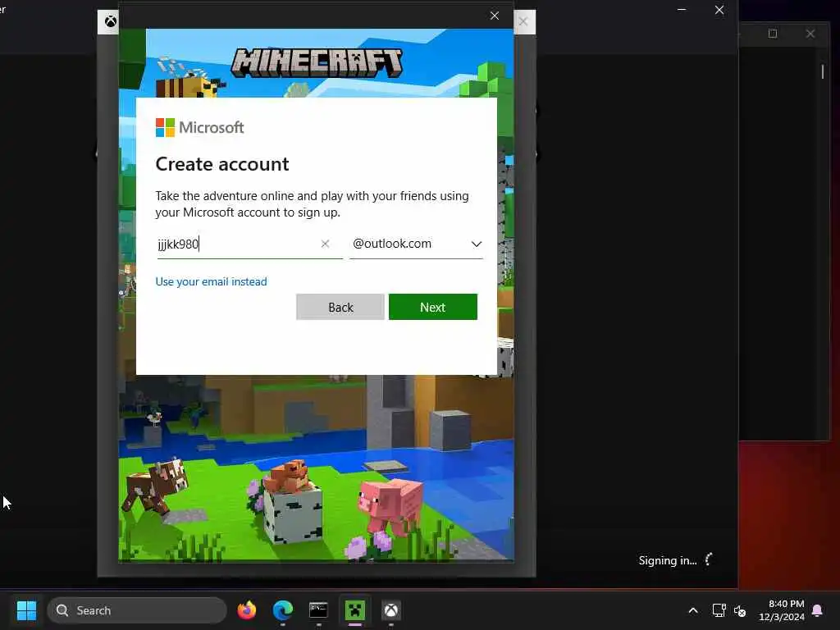Screen dimensions: 840x630
Task: Open Microsoft Edge from the taskbar
Action: [283, 610]
